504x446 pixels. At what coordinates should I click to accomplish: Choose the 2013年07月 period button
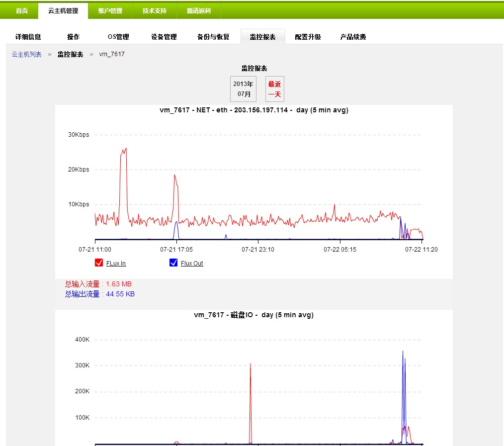(x=244, y=89)
